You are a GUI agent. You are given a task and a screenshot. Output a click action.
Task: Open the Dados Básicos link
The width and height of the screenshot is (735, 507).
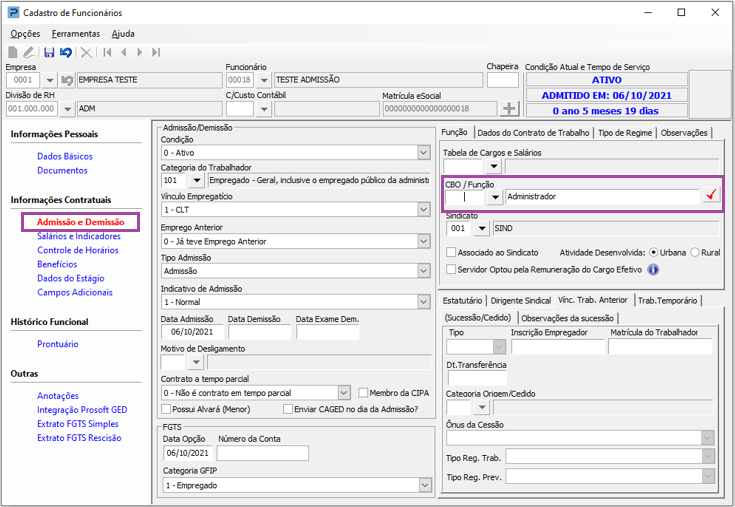[x=65, y=157]
